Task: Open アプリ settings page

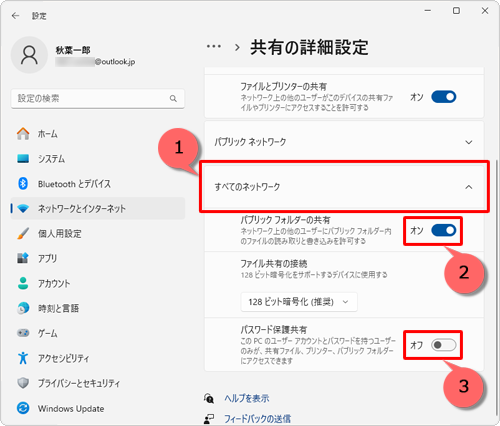Action: coord(98,258)
